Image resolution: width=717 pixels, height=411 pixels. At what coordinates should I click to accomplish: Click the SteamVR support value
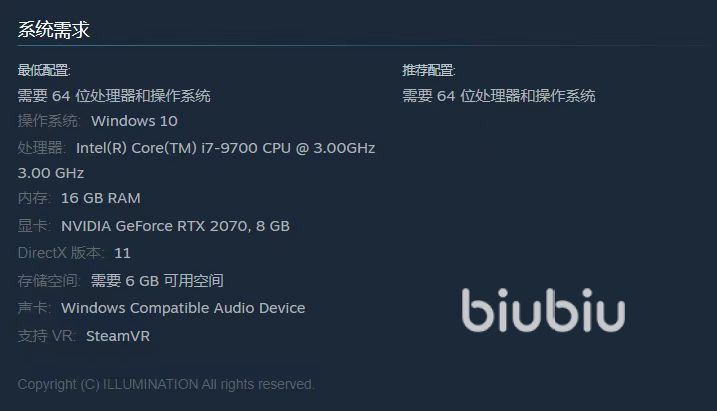(x=118, y=336)
